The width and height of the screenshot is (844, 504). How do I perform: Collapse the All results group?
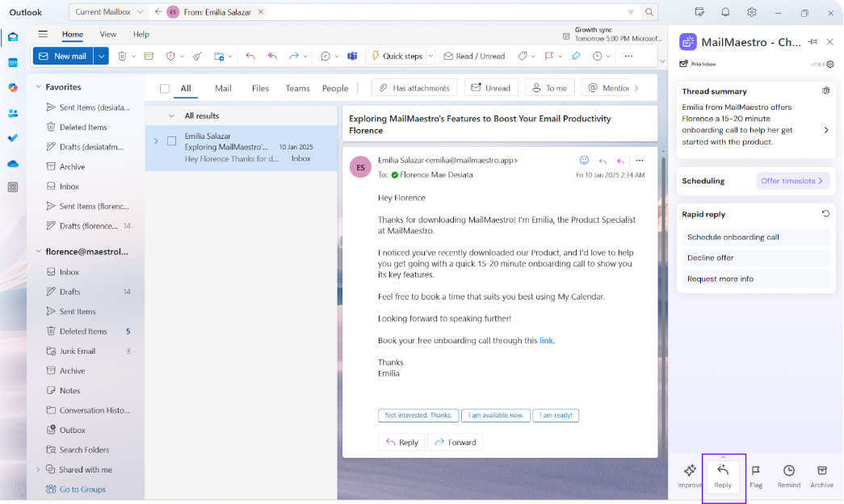[172, 115]
